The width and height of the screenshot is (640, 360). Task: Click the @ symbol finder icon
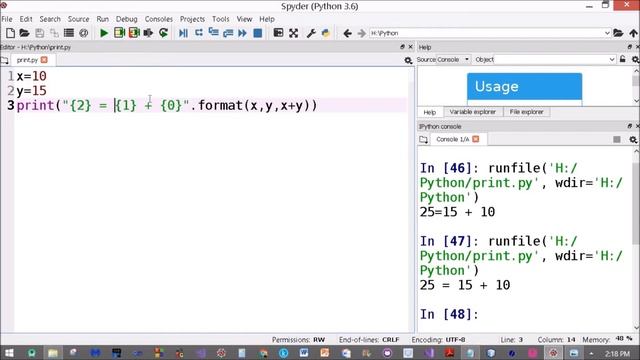tap(83, 33)
